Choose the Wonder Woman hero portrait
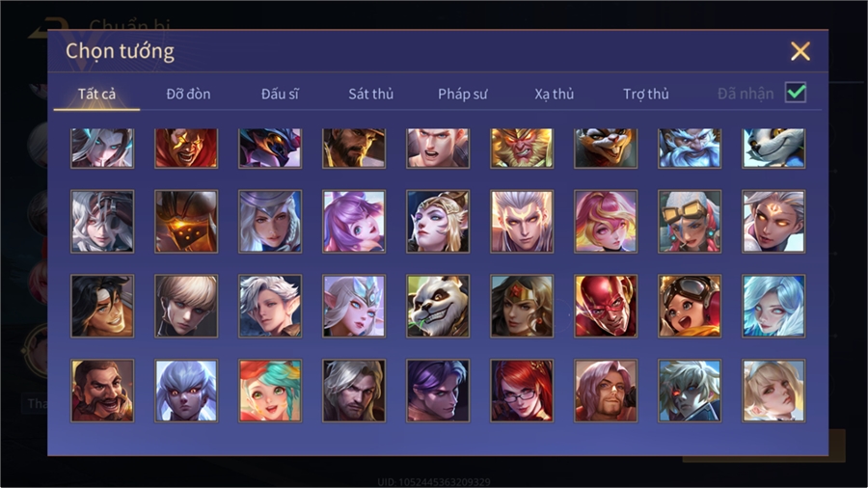The height and width of the screenshot is (488, 868). click(522, 306)
